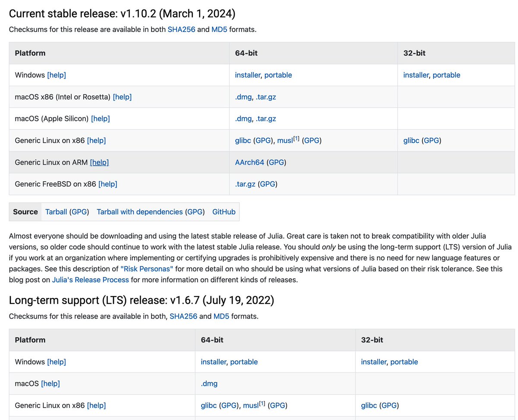Screen dimensions: 518x420
Task: Download .dmg for macOS x86 Intel
Action: (243, 97)
